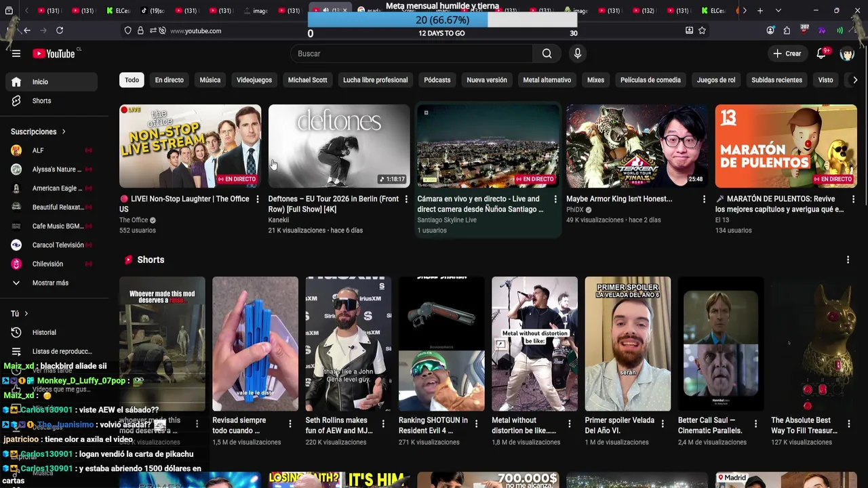The image size is (868, 488).
Task: Click the site padlock icon
Action: tap(140, 30)
